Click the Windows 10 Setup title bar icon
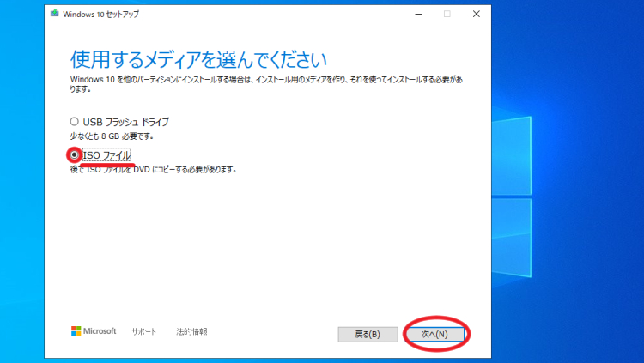 56,14
